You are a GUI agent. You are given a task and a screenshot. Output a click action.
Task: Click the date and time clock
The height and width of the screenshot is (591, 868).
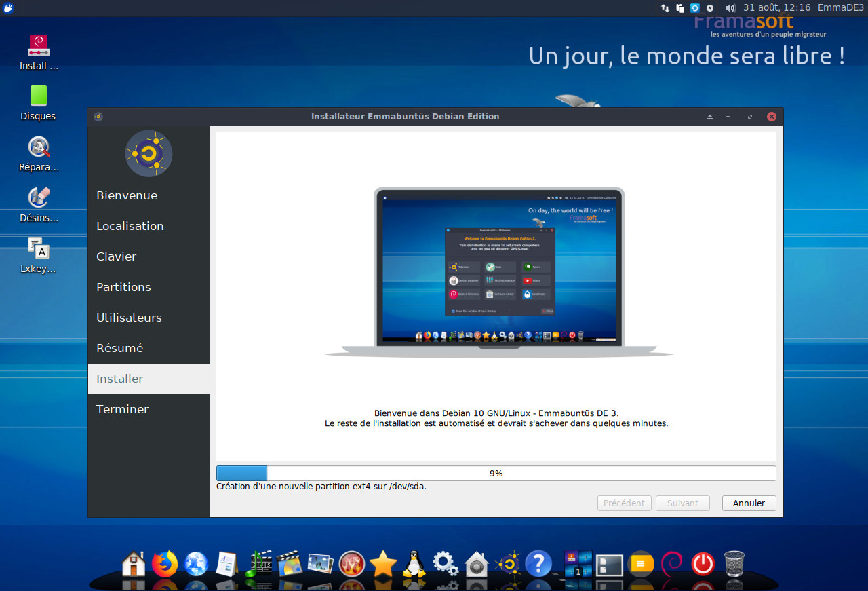(776, 7)
